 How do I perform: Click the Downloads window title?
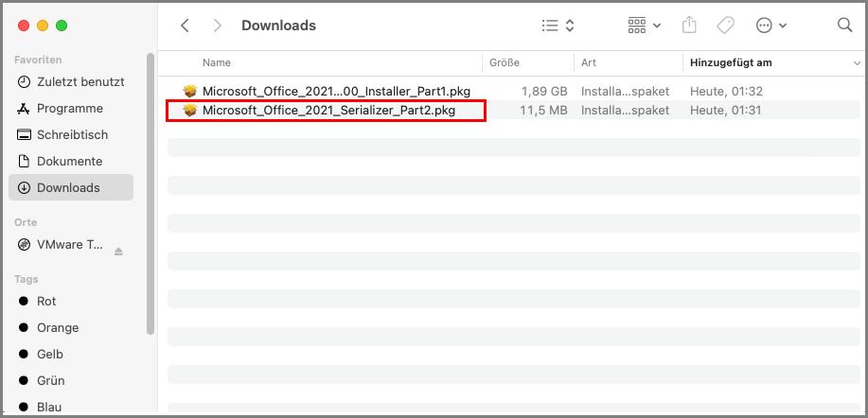278,26
